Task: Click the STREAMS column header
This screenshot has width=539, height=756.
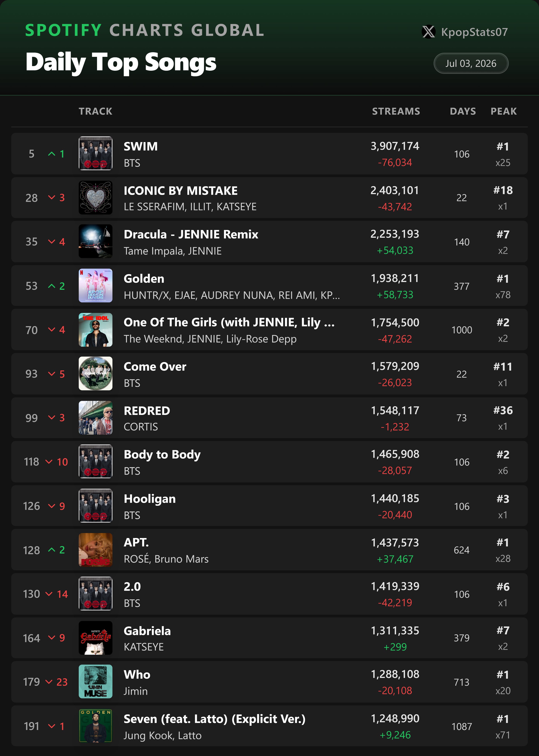Action: click(396, 111)
